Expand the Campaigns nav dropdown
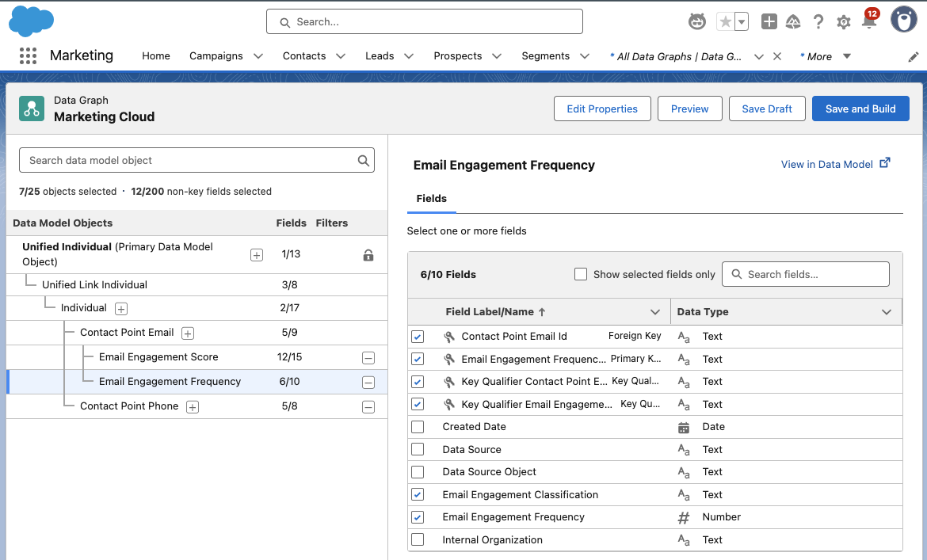Image resolution: width=927 pixels, height=560 pixels. (258, 56)
